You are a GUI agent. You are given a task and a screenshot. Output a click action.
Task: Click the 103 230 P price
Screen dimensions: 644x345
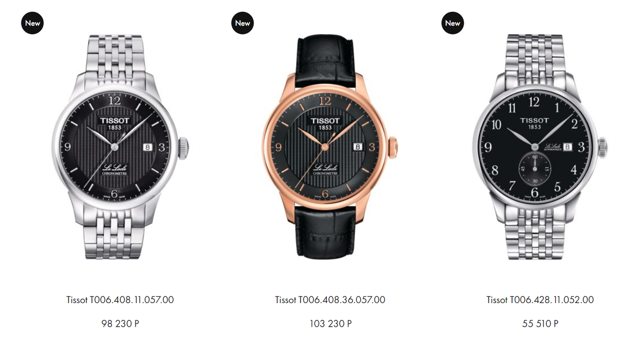click(x=330, y=324)
